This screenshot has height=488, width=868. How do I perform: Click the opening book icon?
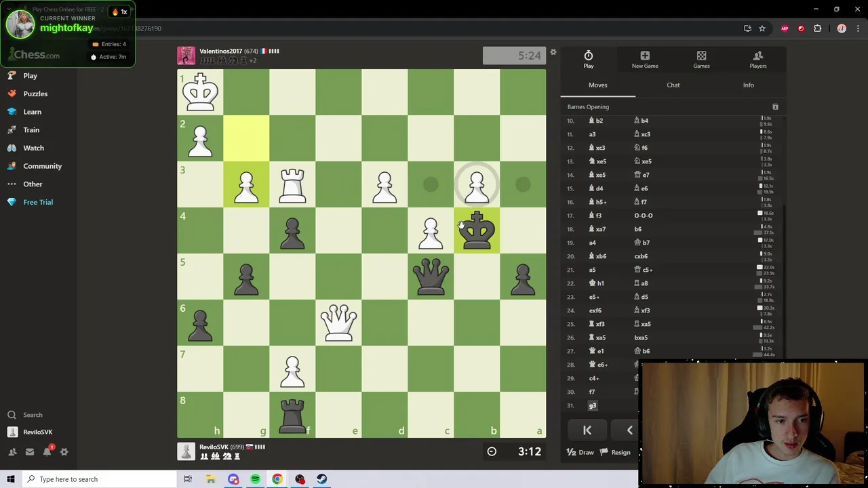click(775, 106)
